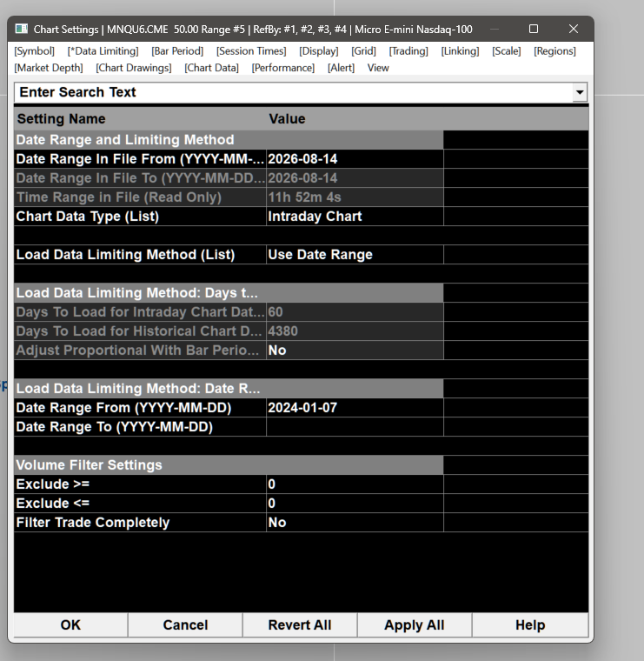Edit the Exclude <= value 0

355,504
